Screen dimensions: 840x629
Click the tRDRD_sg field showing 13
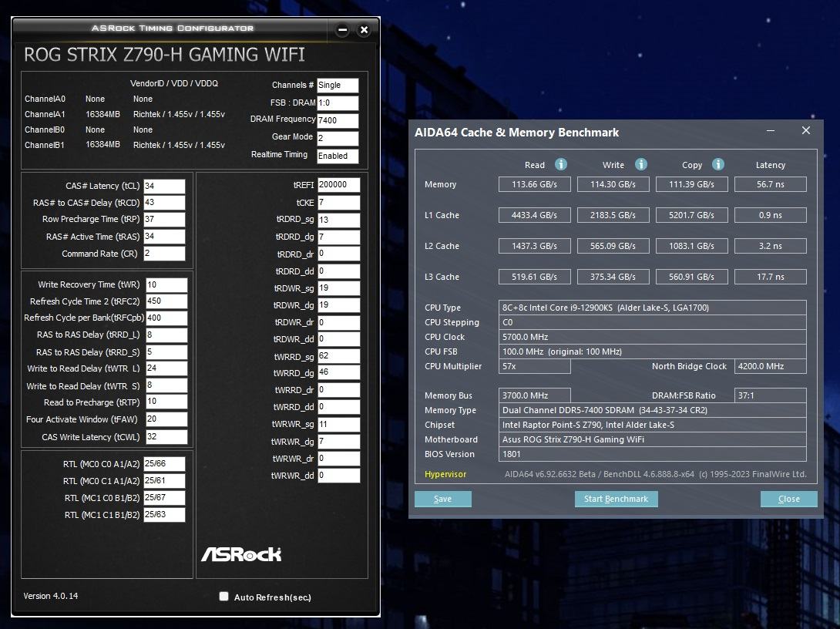[338, 220]
